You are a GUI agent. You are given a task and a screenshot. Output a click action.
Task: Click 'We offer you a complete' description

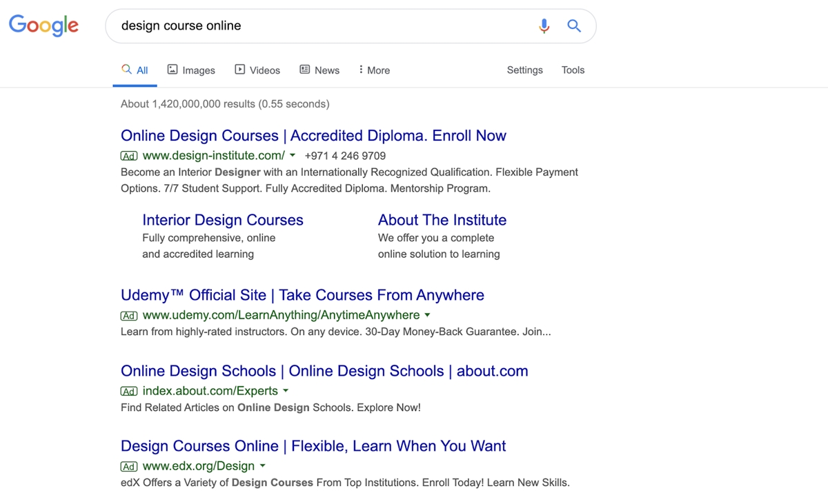tap(436, 238)
